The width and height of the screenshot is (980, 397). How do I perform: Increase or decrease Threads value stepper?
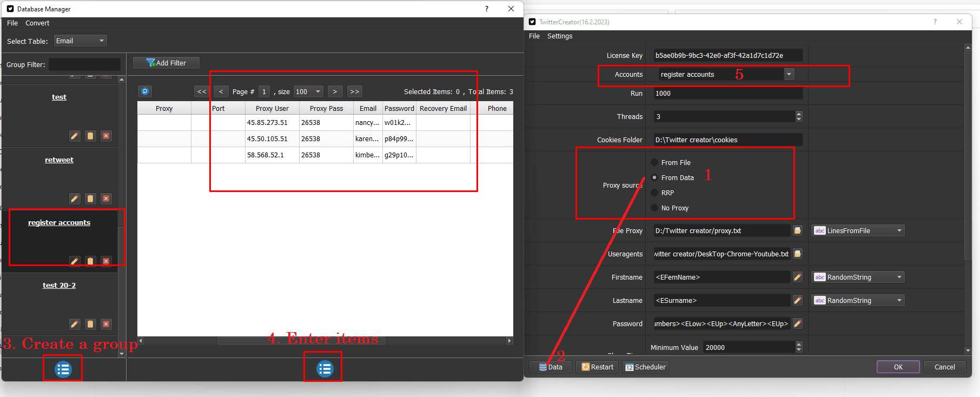(x=799, y=116)
